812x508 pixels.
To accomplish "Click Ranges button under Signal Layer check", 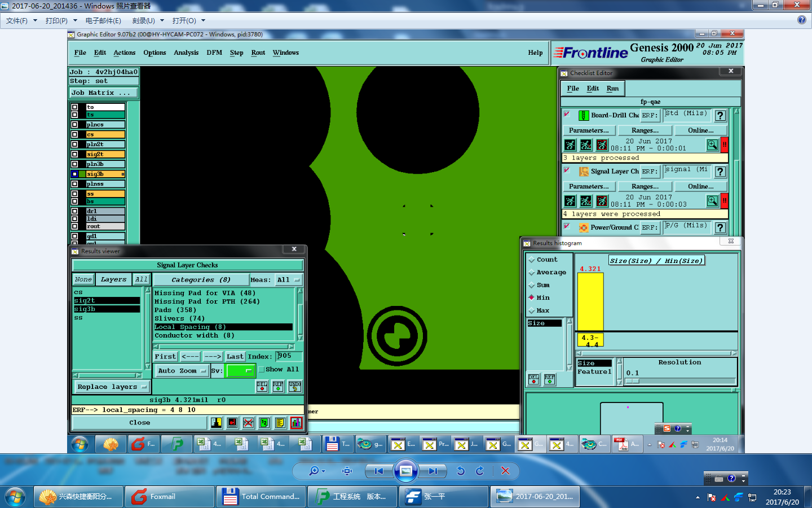I will [x=645, y=186].
